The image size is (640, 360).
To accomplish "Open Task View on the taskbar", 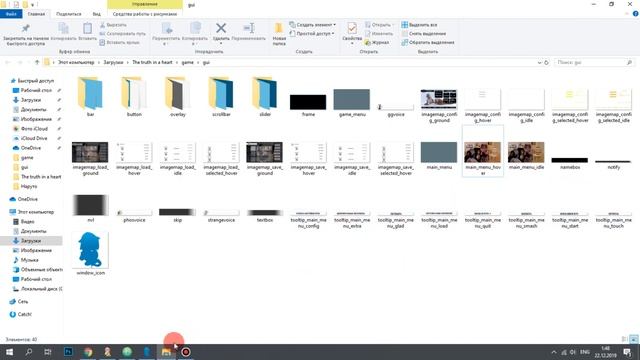I will [48, 352].
